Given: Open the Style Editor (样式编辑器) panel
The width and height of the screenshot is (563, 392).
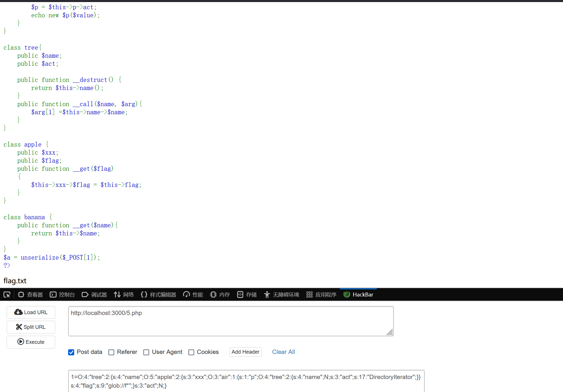Looking at the screenshot, I should [x=159, y=295].
